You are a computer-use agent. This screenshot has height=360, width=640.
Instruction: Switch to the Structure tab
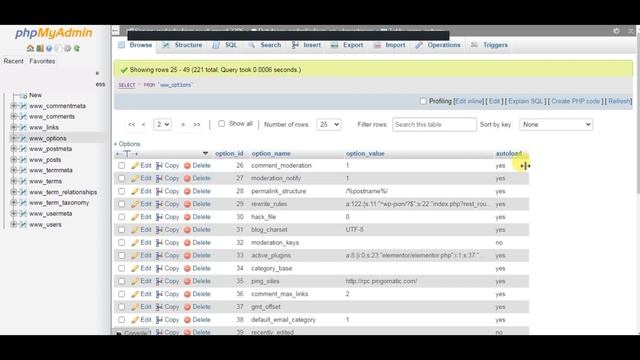click(x=182, y=45)
